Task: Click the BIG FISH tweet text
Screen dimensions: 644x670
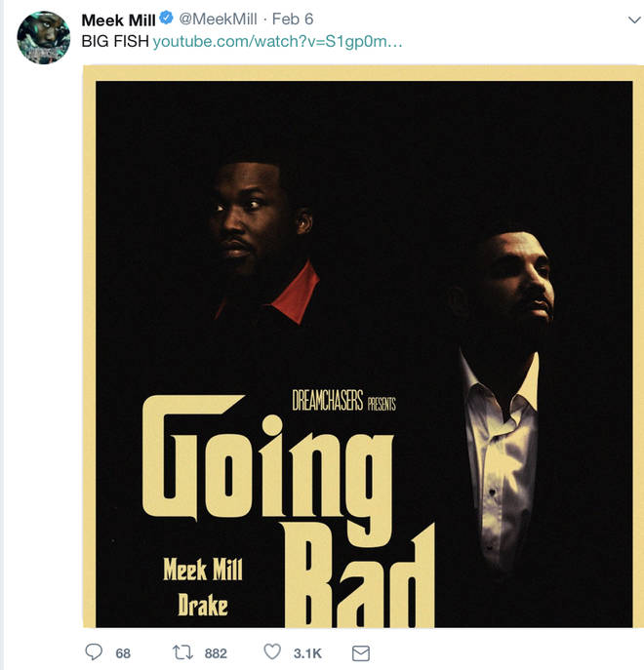Action: click(115, 41)
